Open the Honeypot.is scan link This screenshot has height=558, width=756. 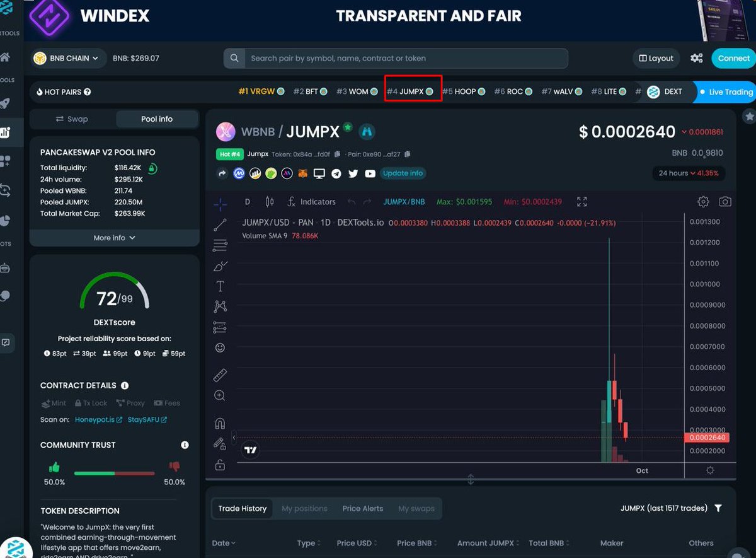click(x=98, y=419)
